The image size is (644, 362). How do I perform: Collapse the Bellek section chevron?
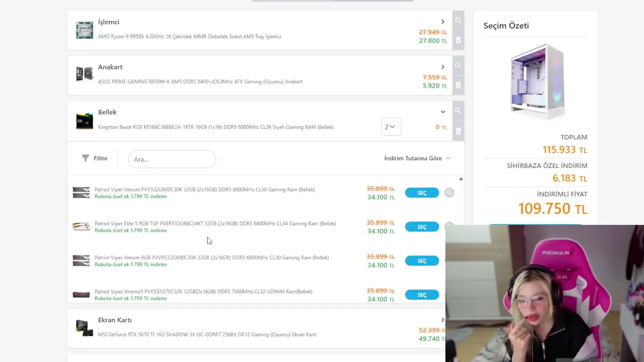pos(443,112)
